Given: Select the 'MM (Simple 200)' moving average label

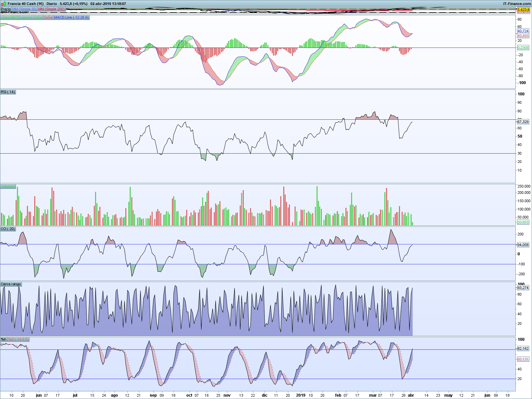Looking at the screenshot, I should [52, 9].
